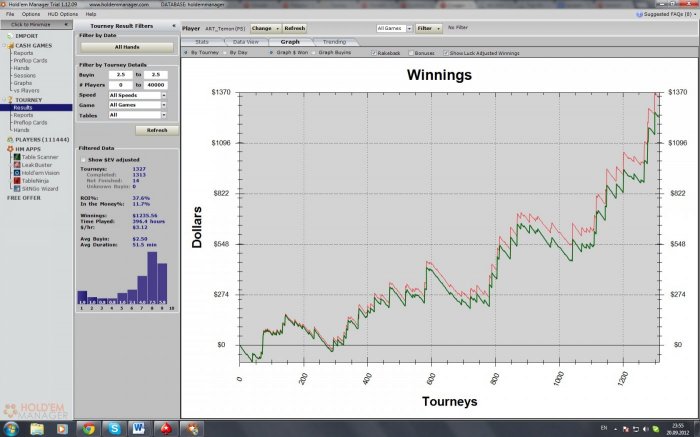This screenshot has height=437, width=700.
Task: Enable Show $EV adjusted checkbox
Action: [x=83, y=160]
